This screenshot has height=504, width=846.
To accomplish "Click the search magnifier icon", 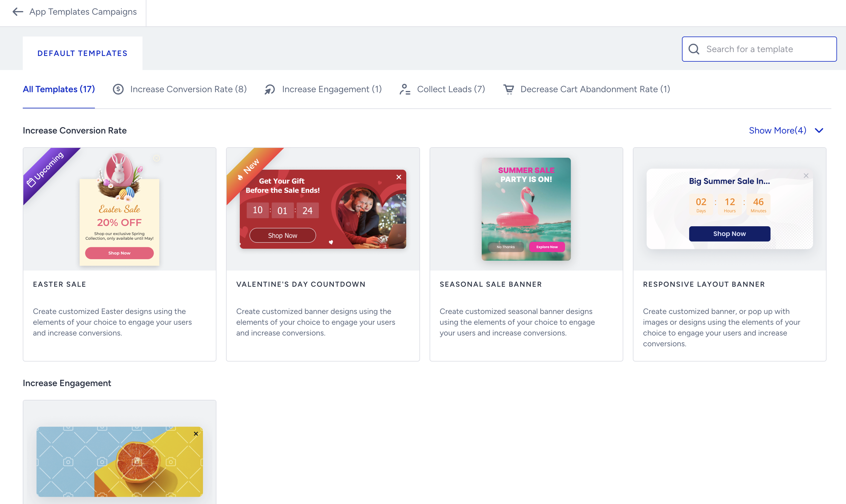I will point(694,49).
